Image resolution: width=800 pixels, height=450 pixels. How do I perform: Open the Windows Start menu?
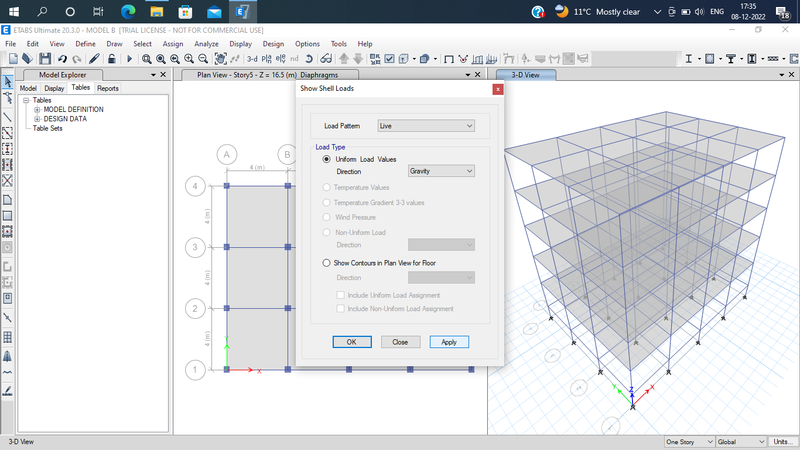point(14,11)
